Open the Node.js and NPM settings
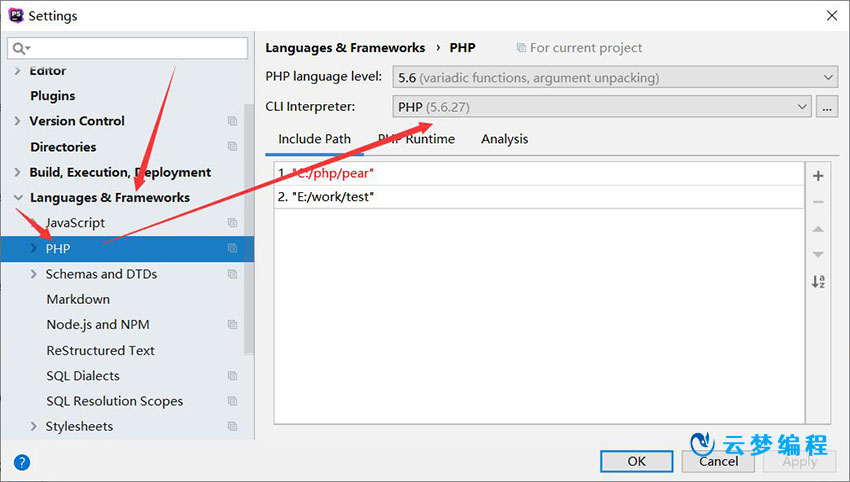The image size is (850, 482). point(97,325)
